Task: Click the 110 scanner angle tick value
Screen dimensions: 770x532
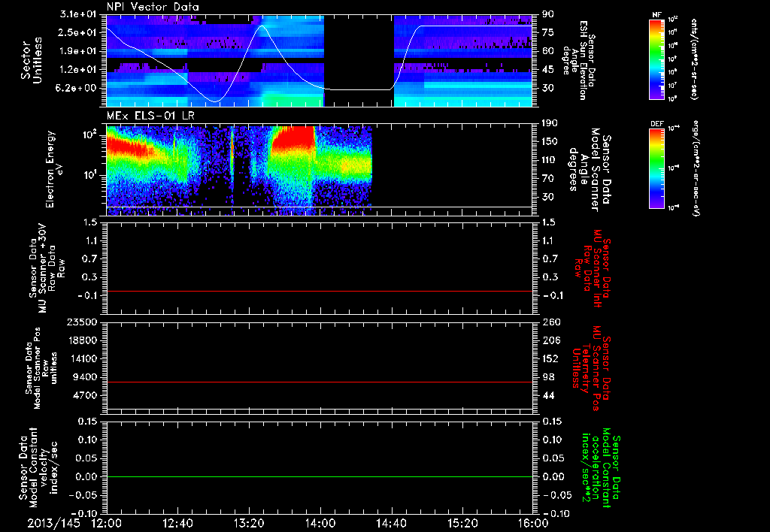Action: [x=550, y=160]
